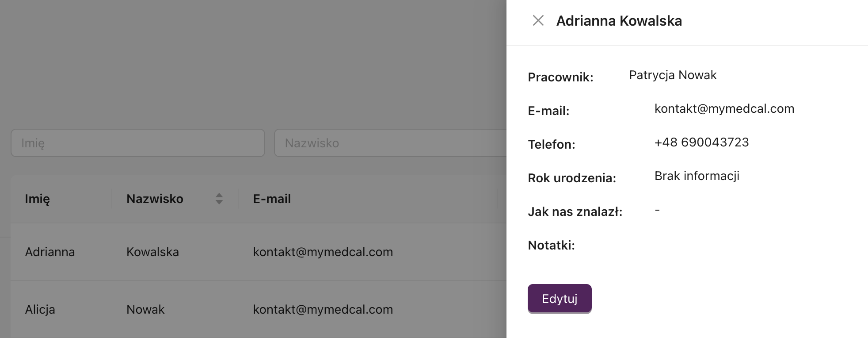Image resolution: width=868 pixels, height=338 pixels.
Task: Focus the Imię search field
Action: (x=137, y=143)
